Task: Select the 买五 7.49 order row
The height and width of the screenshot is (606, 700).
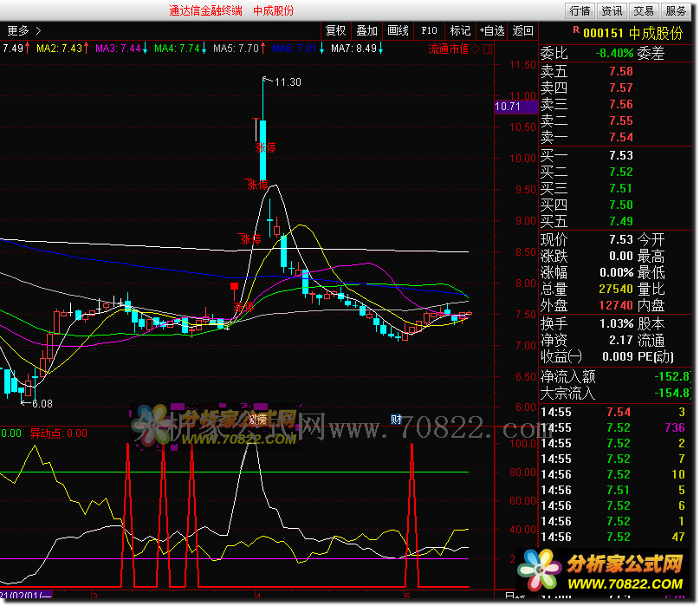Action: (616, 222)
